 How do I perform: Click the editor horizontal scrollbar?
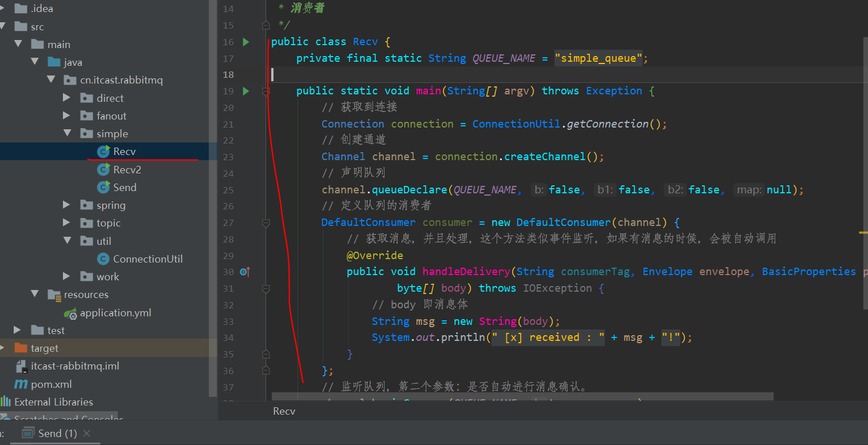[x=522, y=396]
